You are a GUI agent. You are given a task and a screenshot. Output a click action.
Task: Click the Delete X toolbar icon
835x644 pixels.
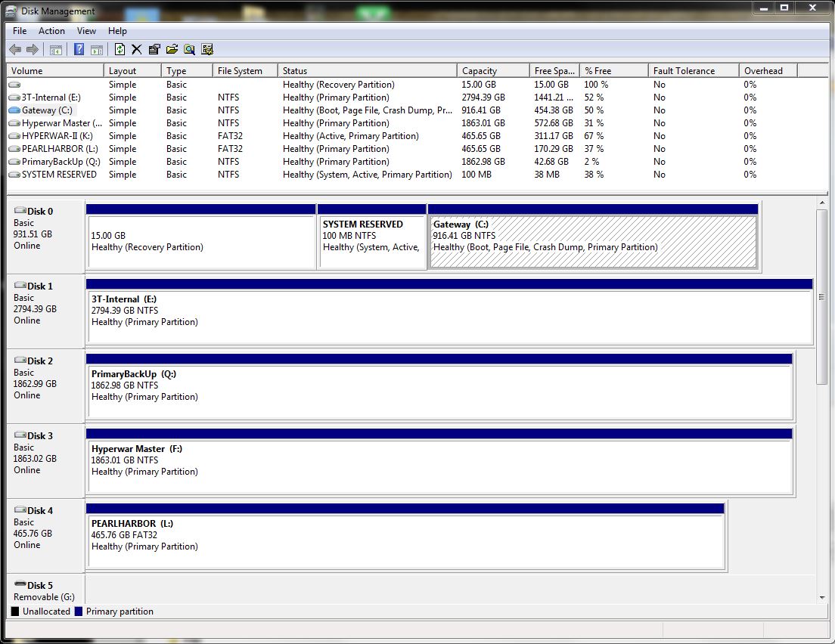pos(137,50)
